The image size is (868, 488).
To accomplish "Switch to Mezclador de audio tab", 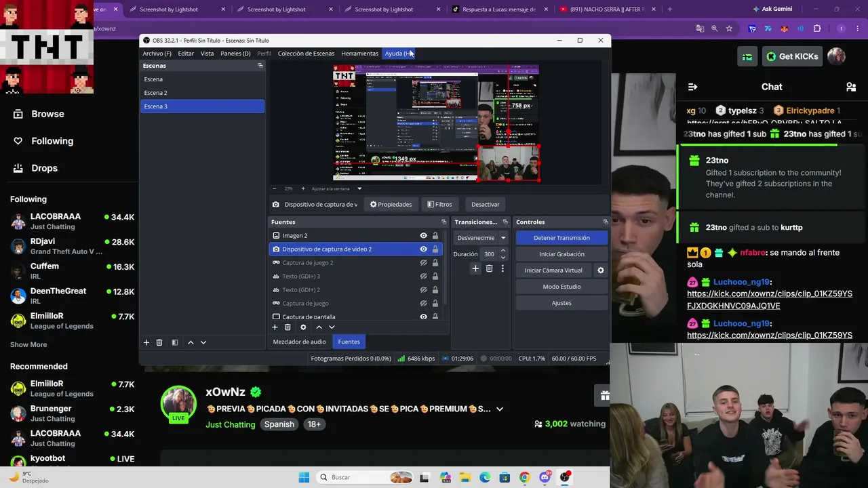I will (x=299, y=342).
